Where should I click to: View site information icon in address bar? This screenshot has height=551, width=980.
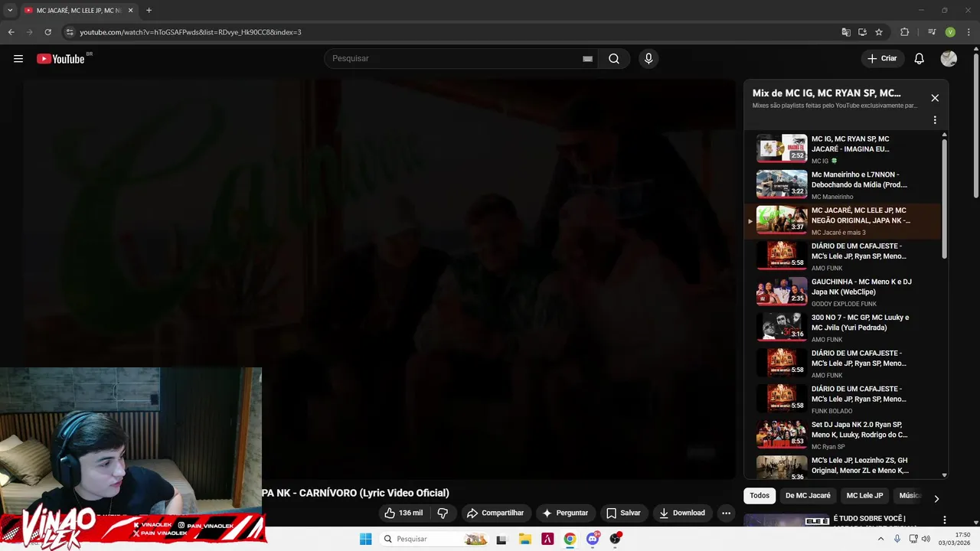tap(70, 32)
